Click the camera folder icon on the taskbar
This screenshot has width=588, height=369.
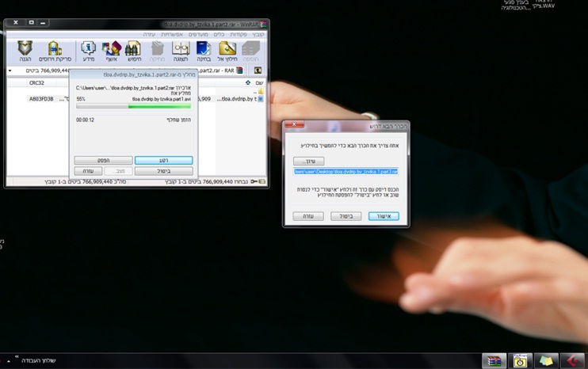[x=520, y=361]
